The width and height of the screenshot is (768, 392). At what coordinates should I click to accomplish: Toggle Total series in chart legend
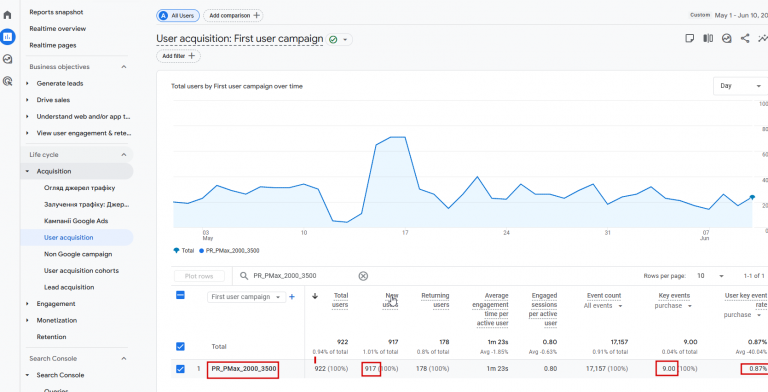tap(184, 250)
